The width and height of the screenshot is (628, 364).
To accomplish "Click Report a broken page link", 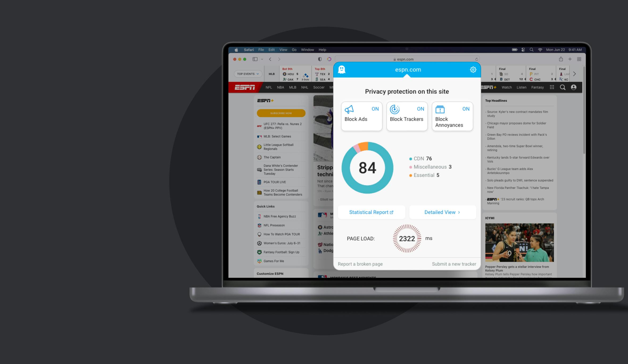I will [x=361, y=263].
